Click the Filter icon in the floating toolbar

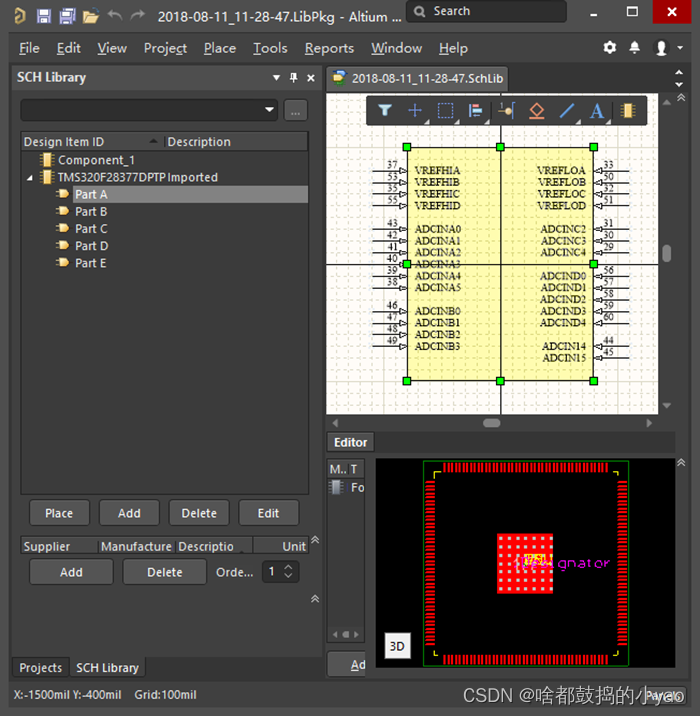(x=384, y=111)
